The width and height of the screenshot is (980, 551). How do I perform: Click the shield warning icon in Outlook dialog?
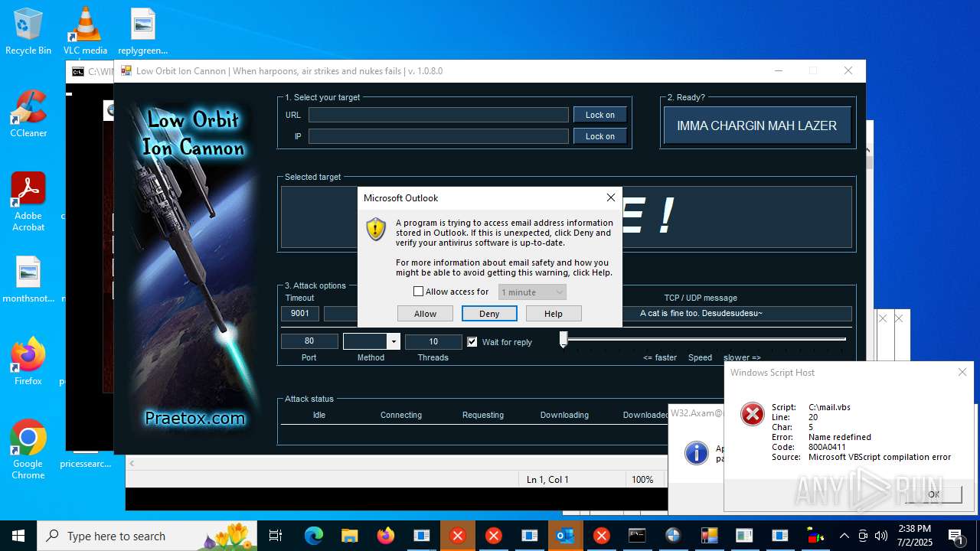pos(376,229)
